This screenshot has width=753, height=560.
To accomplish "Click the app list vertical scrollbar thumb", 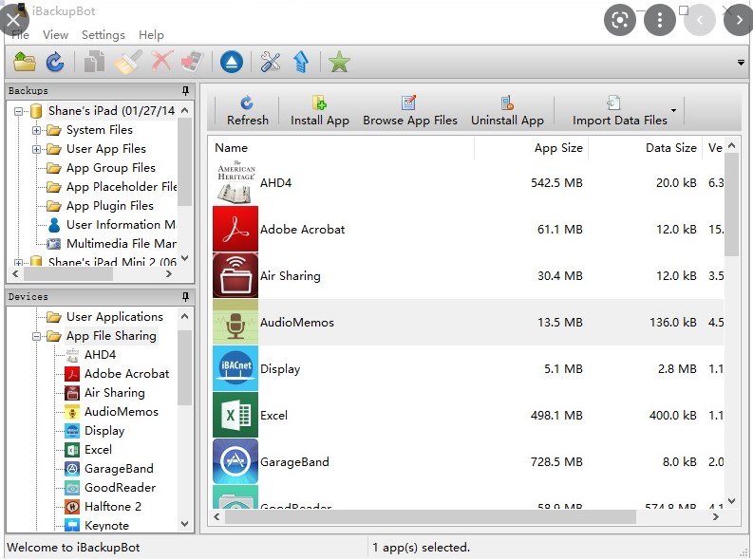I will click(x=731, y=204).
